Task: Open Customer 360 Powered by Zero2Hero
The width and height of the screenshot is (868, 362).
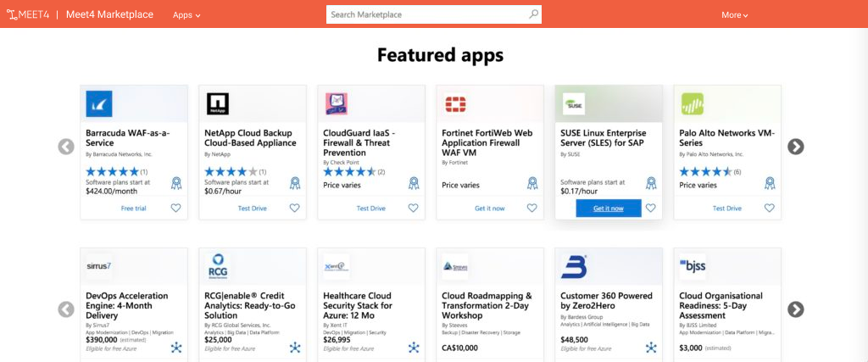Action: [x=606, y=301]
